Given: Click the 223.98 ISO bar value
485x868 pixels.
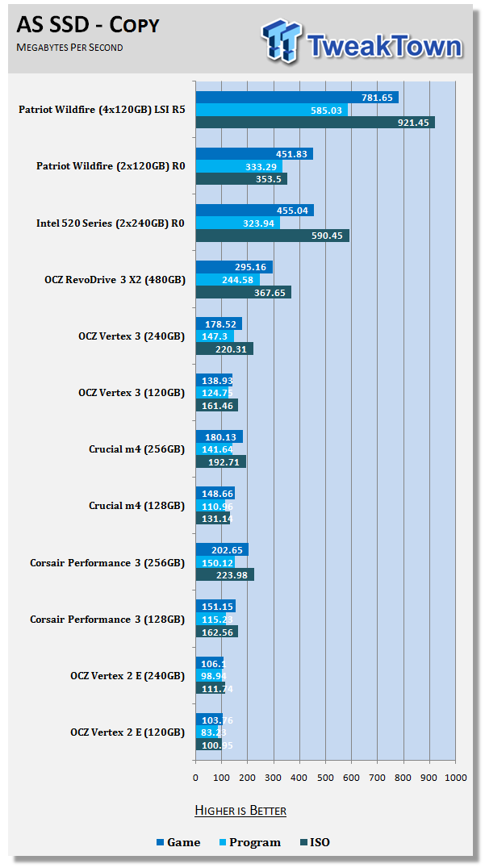Looking at the screenshot, I should pyautogui.click(x=232, y=574).
